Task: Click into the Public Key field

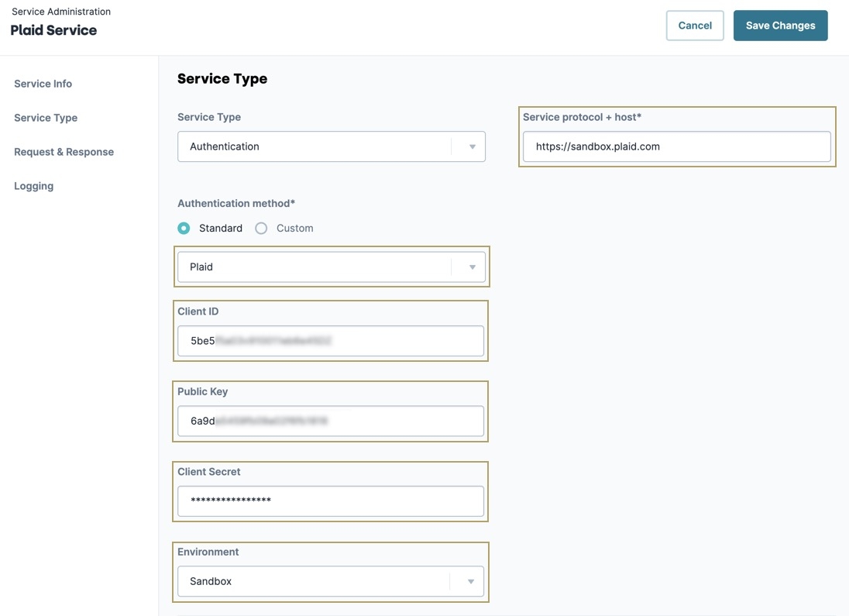Action: coord(331,421)
